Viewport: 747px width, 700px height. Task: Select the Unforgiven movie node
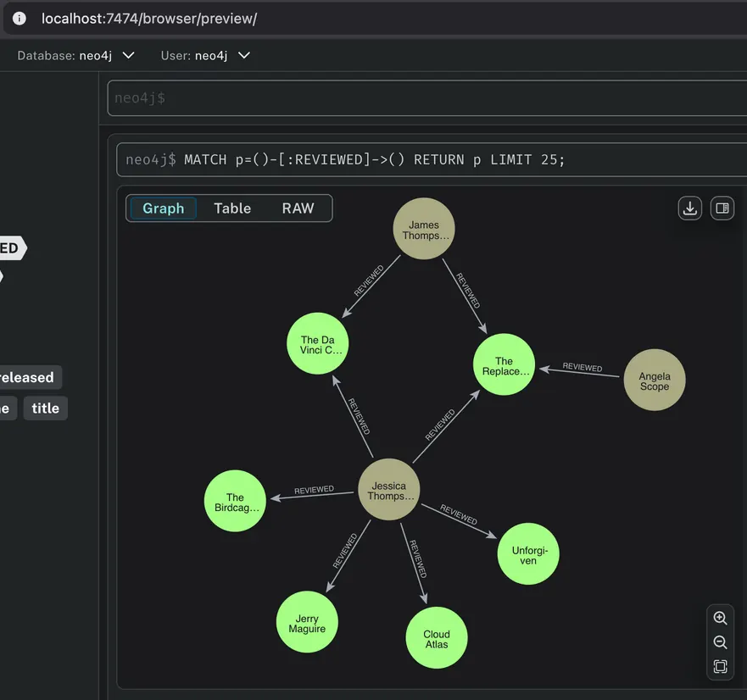pos(528,553)
